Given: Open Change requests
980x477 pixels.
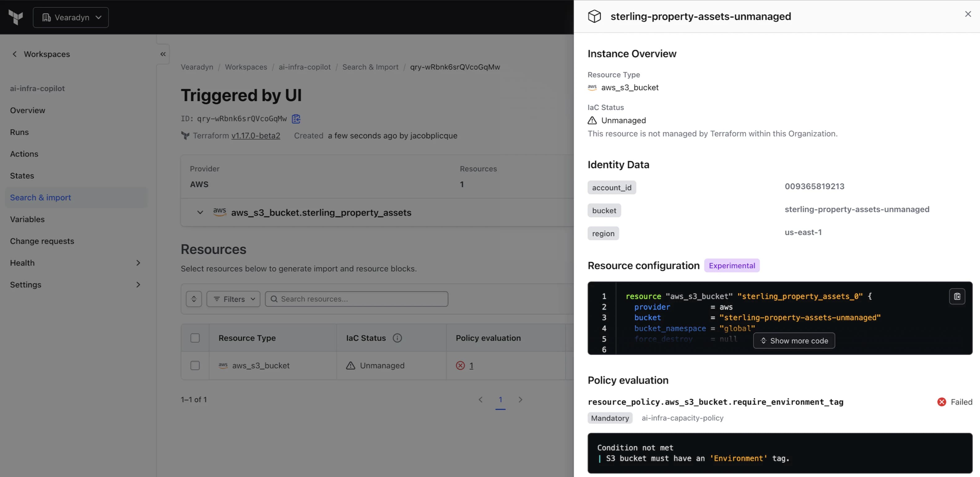Looking at the screenshot, I should [x=42, y=241].
